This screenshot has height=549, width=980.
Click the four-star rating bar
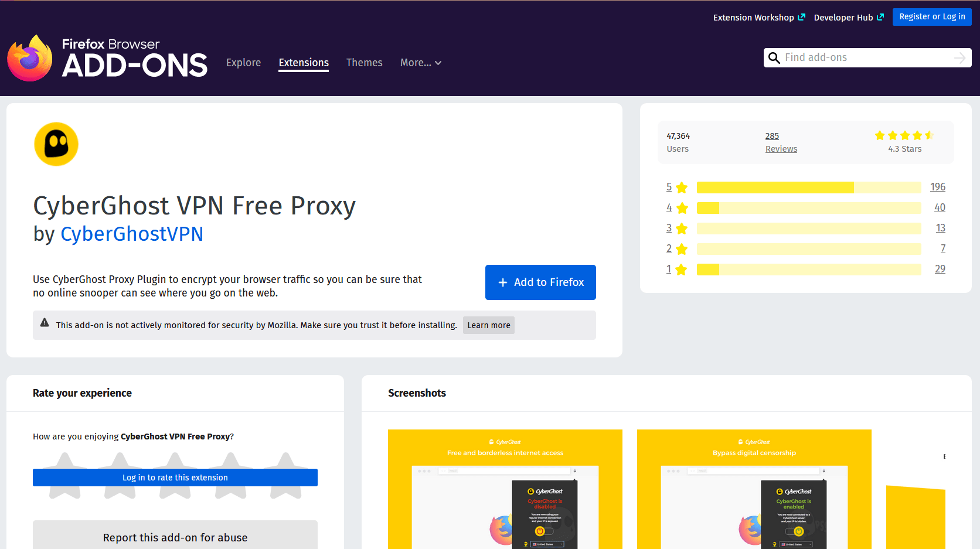tap(809, 208)
